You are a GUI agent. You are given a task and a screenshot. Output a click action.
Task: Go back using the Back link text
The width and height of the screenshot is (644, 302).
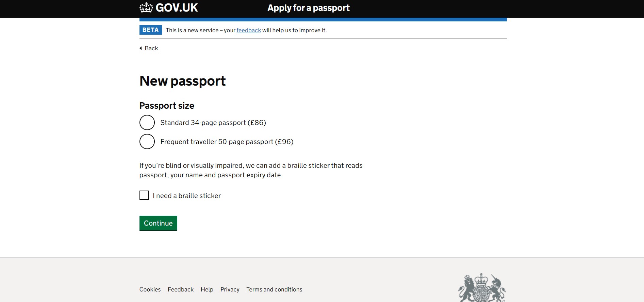click(x=151, y=48)
